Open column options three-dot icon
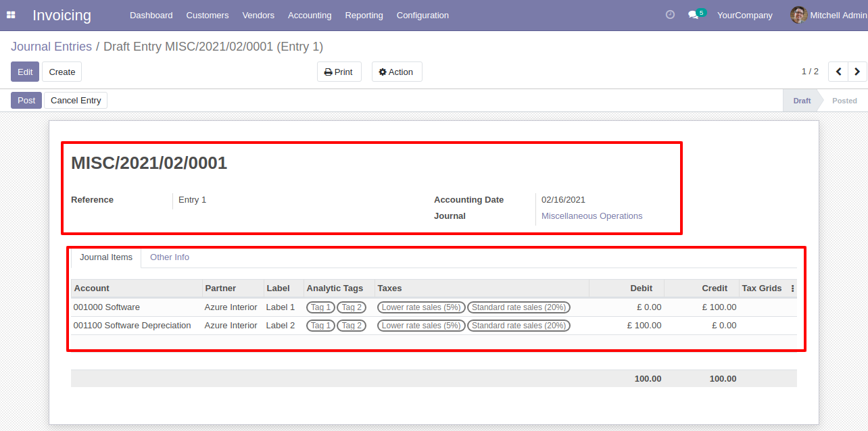Viewport: 868px width, 431px height. [x=792, y=288]
